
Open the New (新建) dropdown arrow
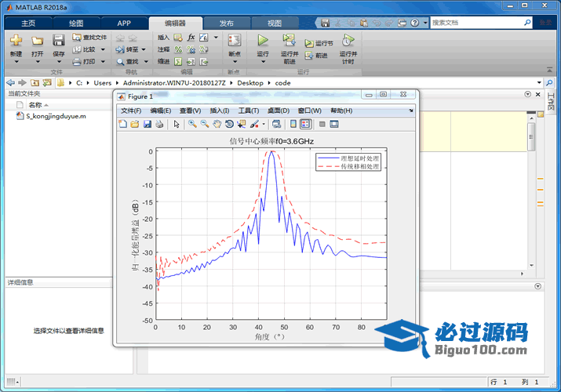[16, 61]
